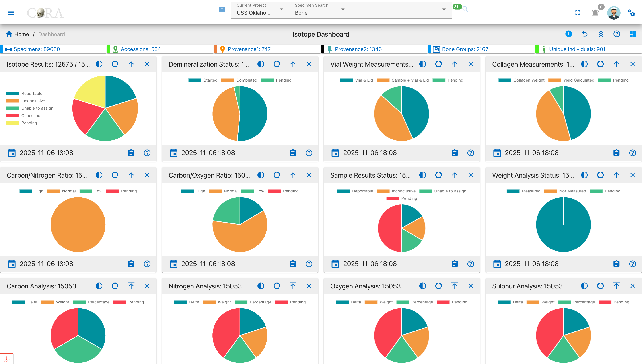Refresh the Isotope Results widget
642x364 pixels.
pos(115,64)
